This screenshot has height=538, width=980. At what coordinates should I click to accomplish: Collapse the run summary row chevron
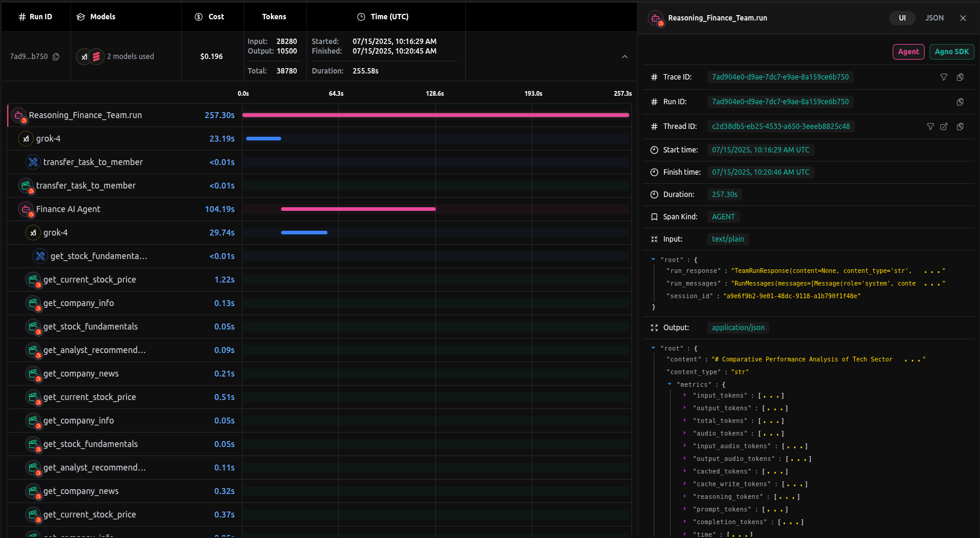click(x=625, y=57)
